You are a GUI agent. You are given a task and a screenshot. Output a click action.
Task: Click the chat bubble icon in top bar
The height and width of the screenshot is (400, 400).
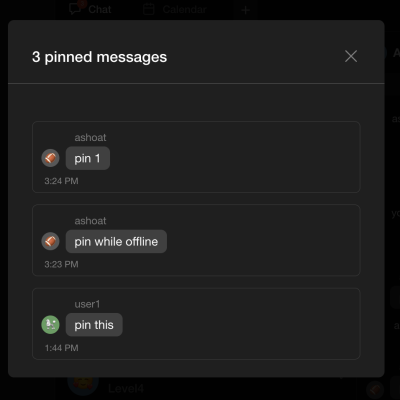coord(75,9)
